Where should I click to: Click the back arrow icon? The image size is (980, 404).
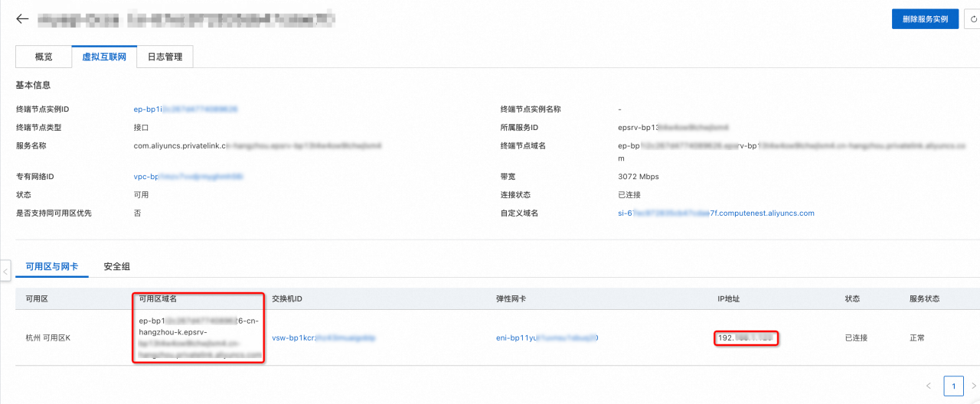tap(22, 19)
